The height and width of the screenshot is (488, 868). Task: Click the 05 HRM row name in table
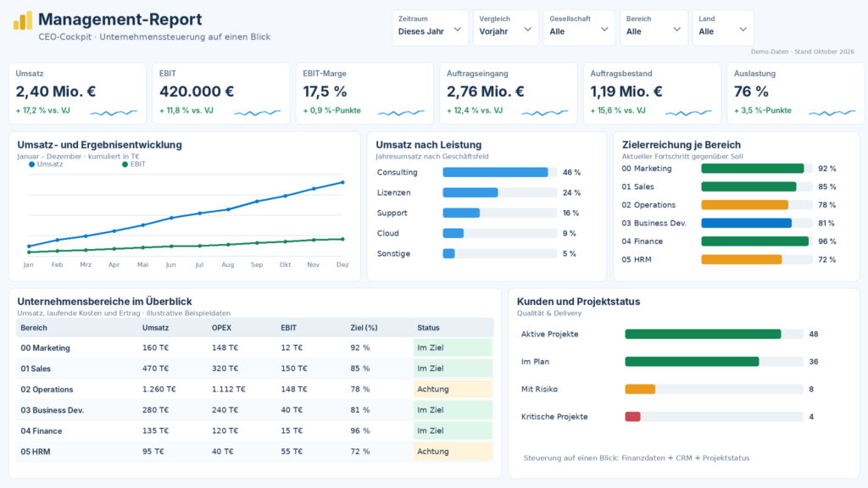(x=36, y=452)
